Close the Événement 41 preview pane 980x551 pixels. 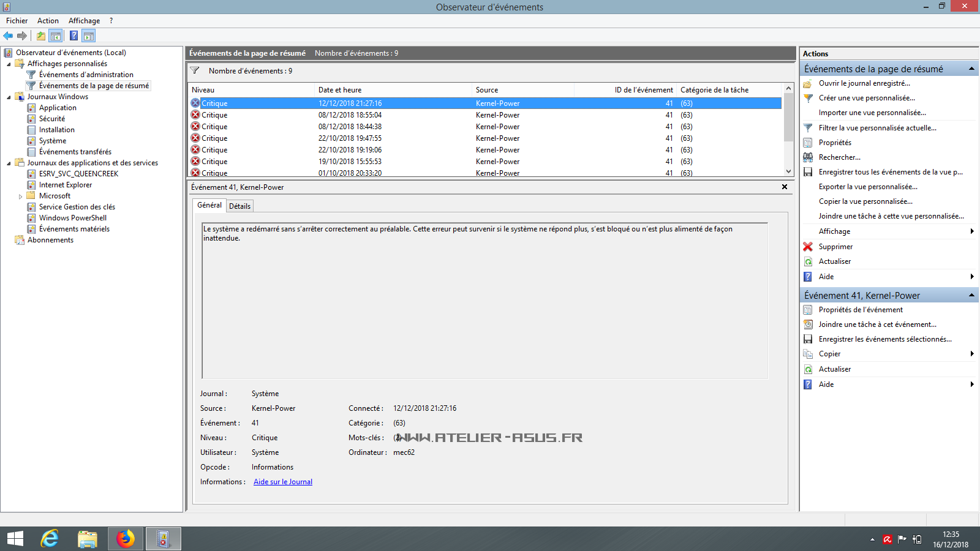click(x=785, y=187)
